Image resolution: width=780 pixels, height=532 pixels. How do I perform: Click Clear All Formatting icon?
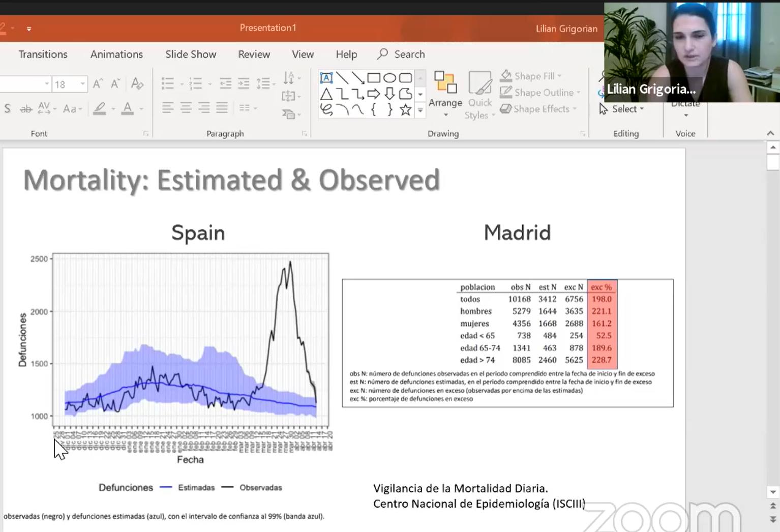[137, 84]
